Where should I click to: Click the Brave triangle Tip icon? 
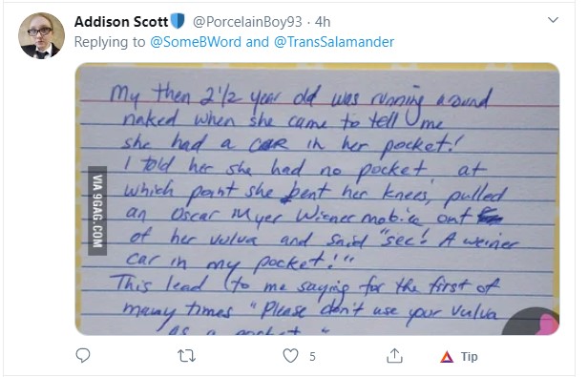447,356
